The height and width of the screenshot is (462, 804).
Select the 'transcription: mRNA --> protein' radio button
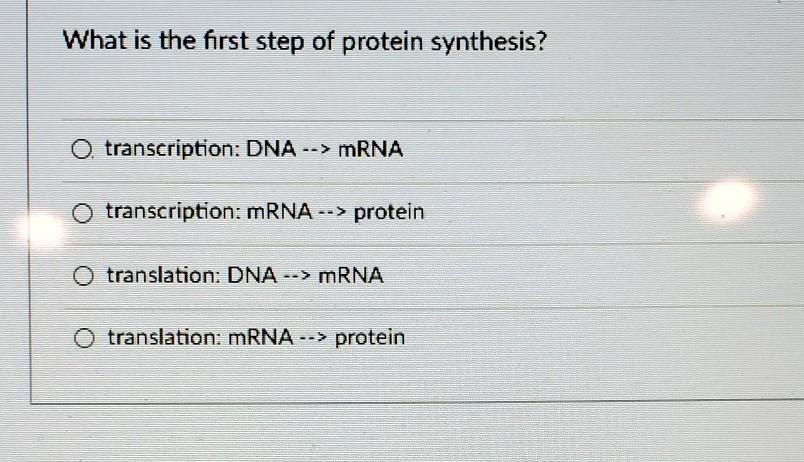click(x=82, y=213)
